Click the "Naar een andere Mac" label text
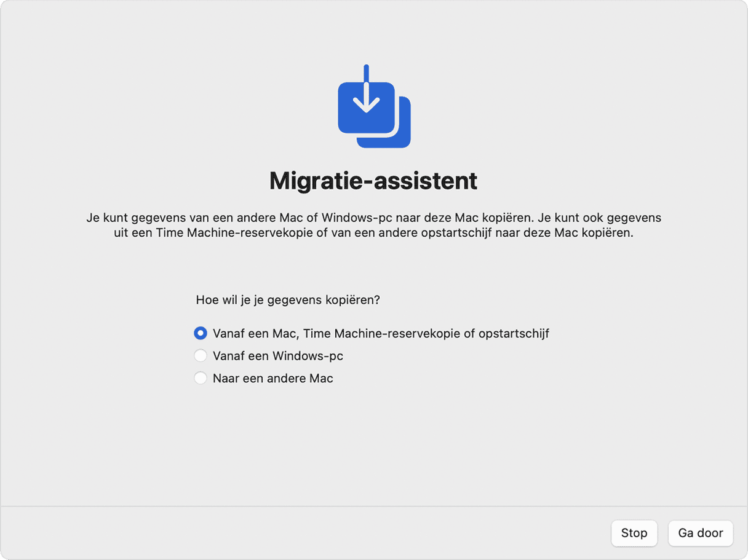 click(x=273, y=378)
